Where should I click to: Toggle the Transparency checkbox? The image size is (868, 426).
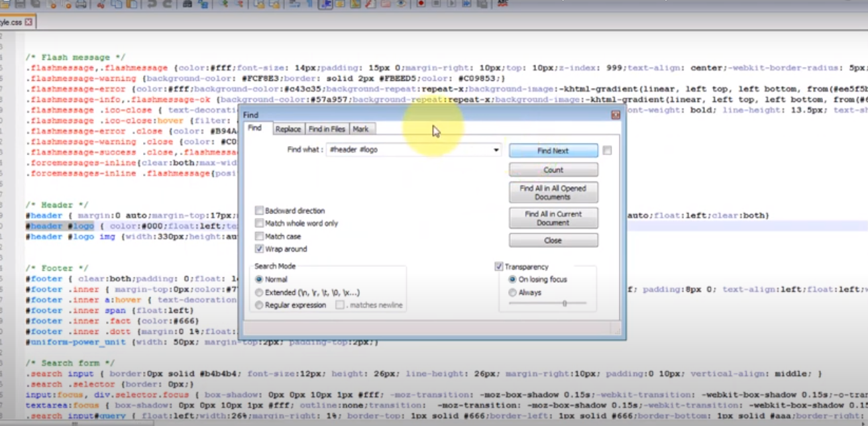coord(498,266)
